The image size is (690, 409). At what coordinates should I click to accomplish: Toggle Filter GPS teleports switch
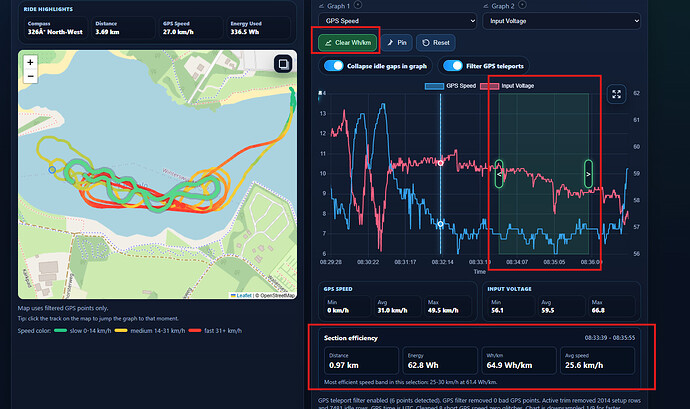(453, 66)
